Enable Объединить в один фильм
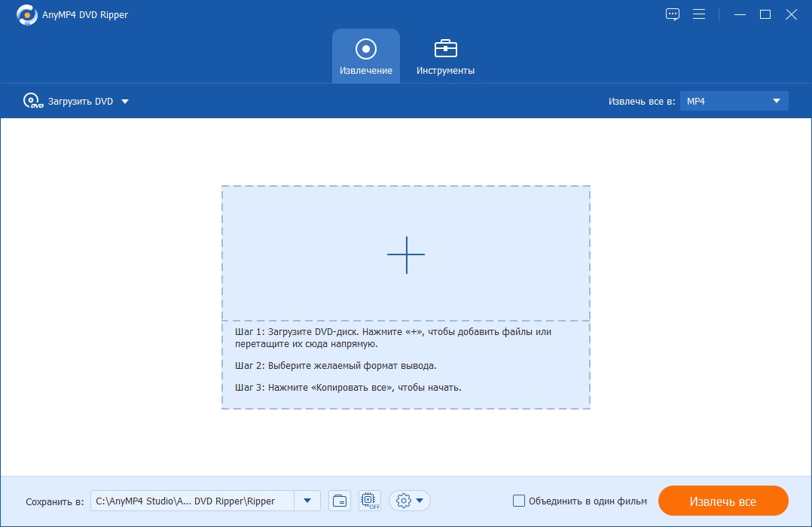Viewport: 812px width, 527px height. tap(519, 500)
